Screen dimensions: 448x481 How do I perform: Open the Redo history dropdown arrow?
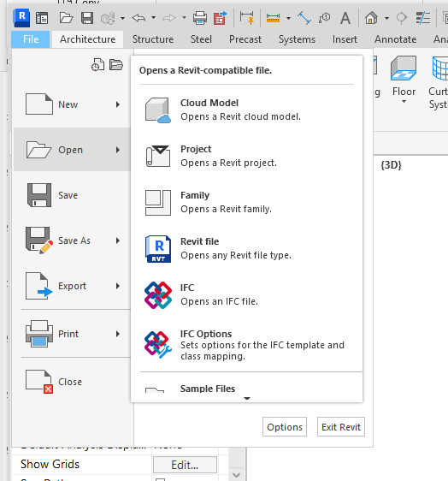click(184, 18)
